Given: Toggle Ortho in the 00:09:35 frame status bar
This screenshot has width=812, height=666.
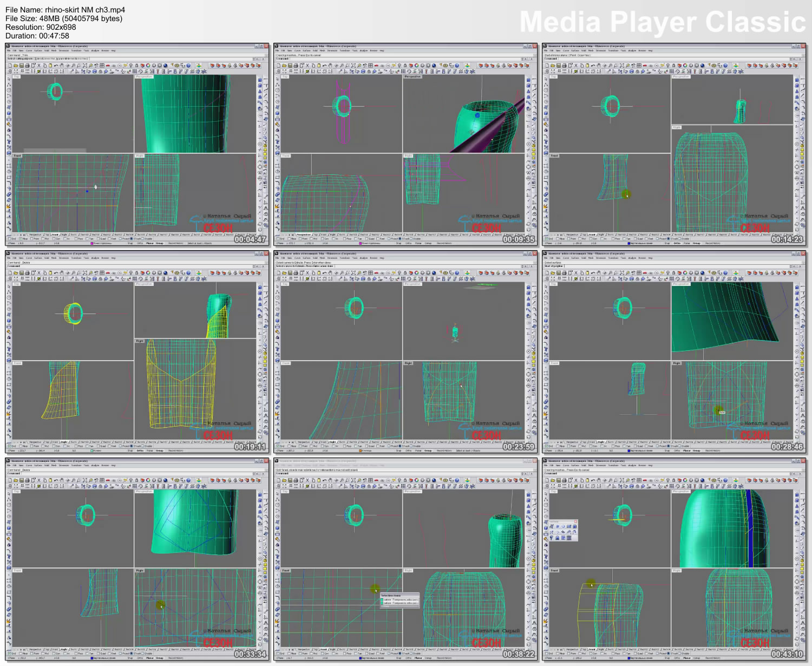Looking at the screenshot, I should pyautogui.click(x=408, y=243).
